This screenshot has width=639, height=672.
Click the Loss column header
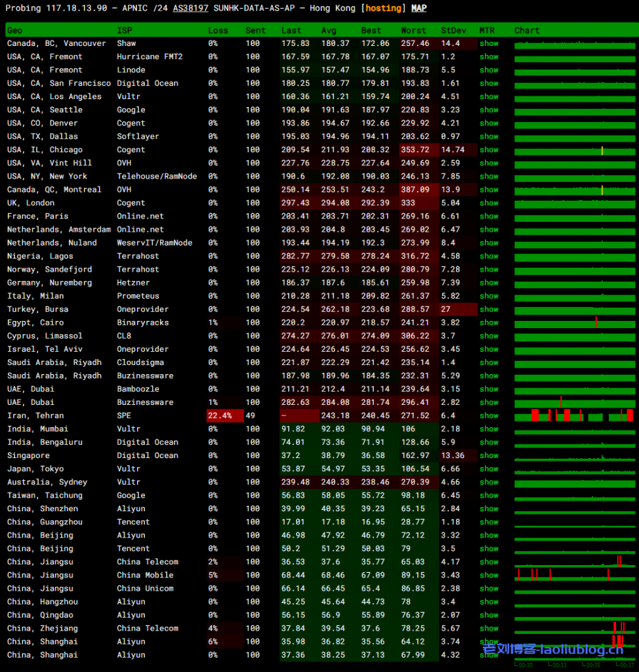tap(218, 30)
